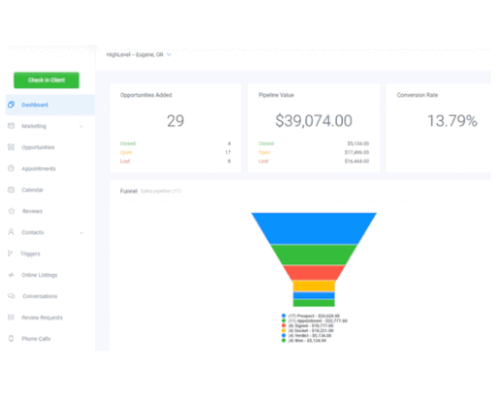Click the $39,074.00 pipeline value

(x=314, y=121)
